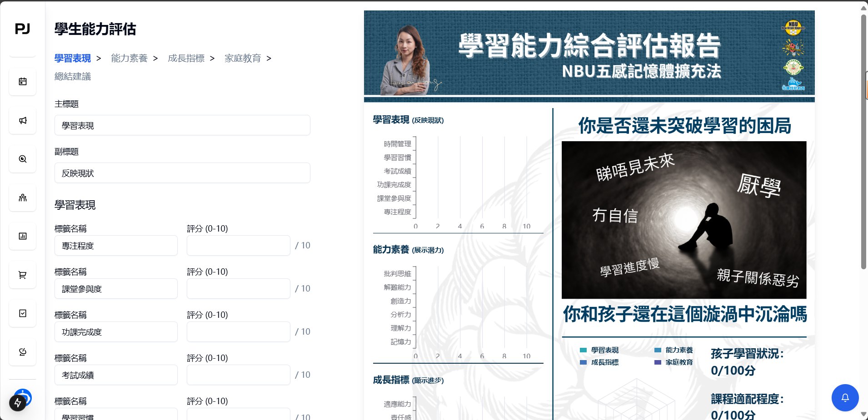Go to the 成長指標 step tab
Image resolution: width=868 pixels, height=420 pixels.
186,58
